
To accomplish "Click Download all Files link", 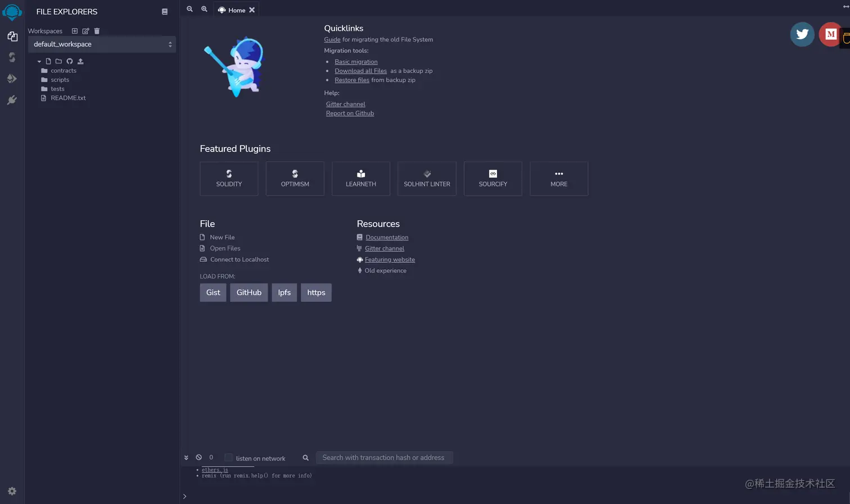I will 361,71.
